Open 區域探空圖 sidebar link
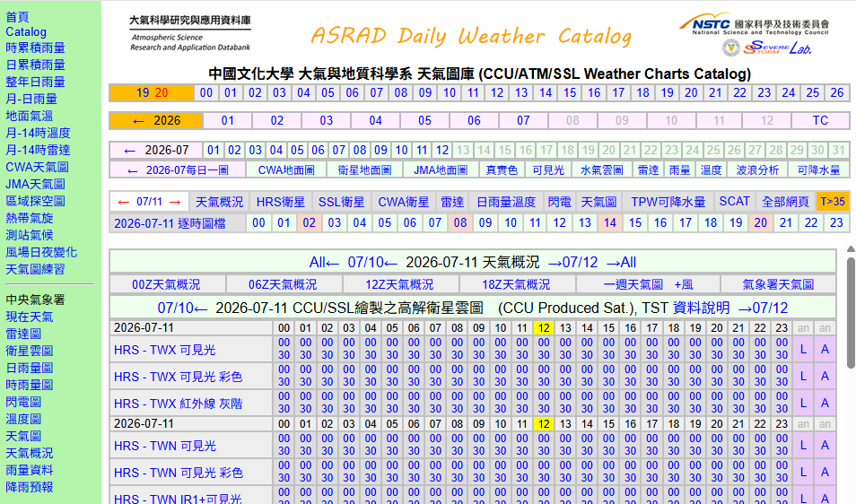Image resolution: width=856 pixels, height=504 pixels. pos(35,201)
